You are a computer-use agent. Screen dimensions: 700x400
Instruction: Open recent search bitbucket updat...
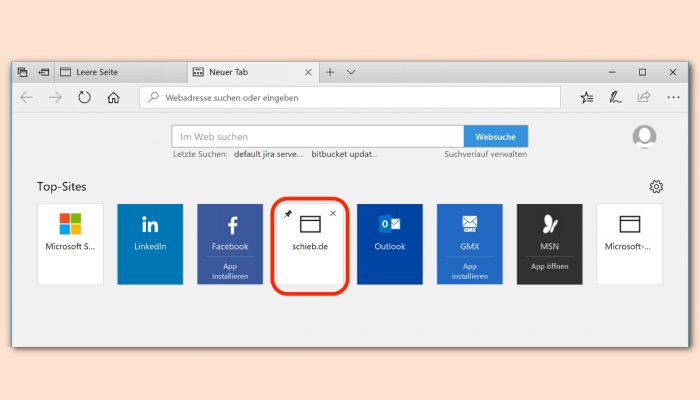click(x=344, y=154)
